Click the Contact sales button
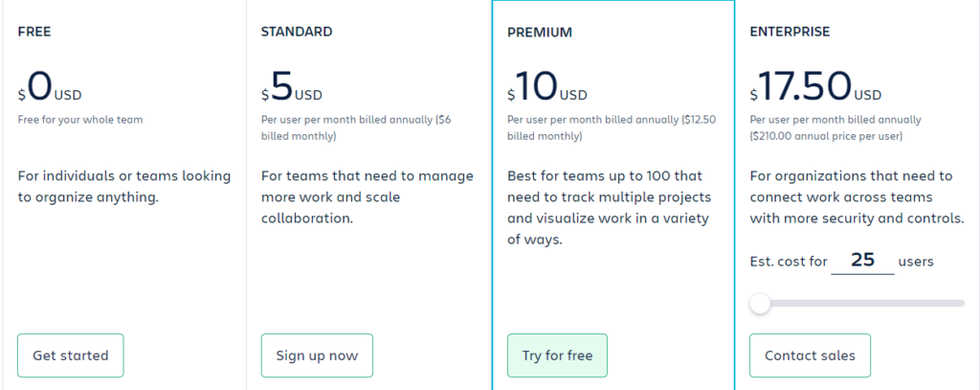This screenshot has width=980, height=390. [x=810, y=356]
